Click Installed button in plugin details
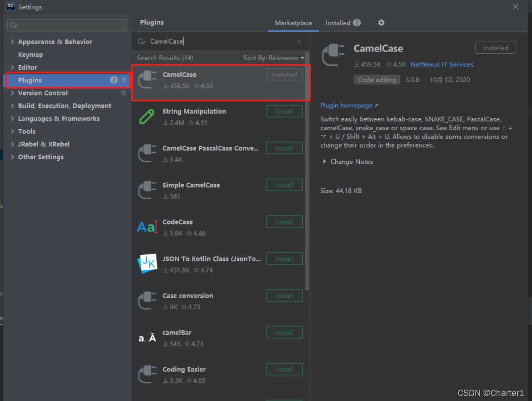Screen dimensions: 532x401 coord(496,48)
